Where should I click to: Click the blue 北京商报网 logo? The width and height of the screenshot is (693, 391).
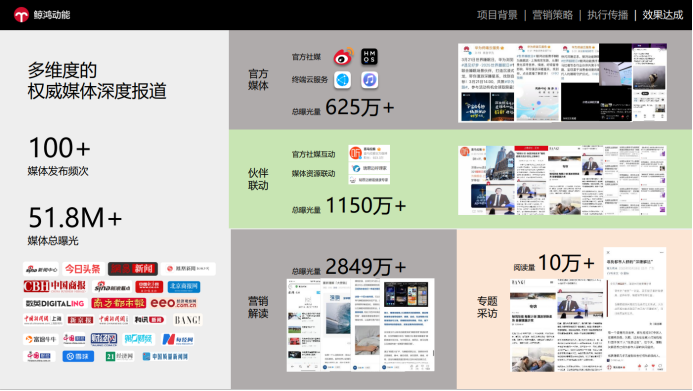click(x=184, y=286)
